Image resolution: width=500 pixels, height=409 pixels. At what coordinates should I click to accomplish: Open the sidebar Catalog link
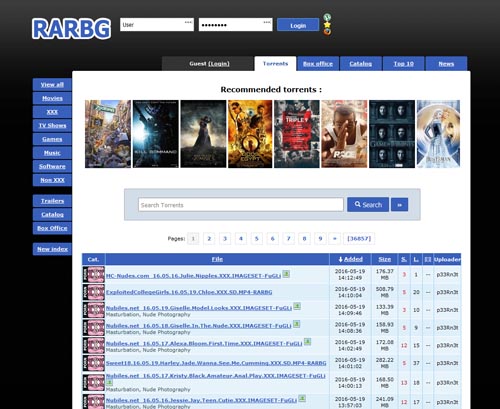click(52, 215)
